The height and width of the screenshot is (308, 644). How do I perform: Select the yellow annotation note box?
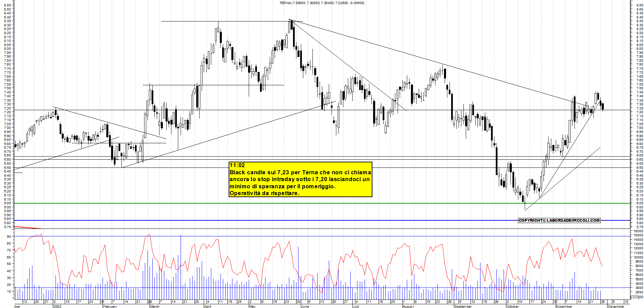(301, 179)
